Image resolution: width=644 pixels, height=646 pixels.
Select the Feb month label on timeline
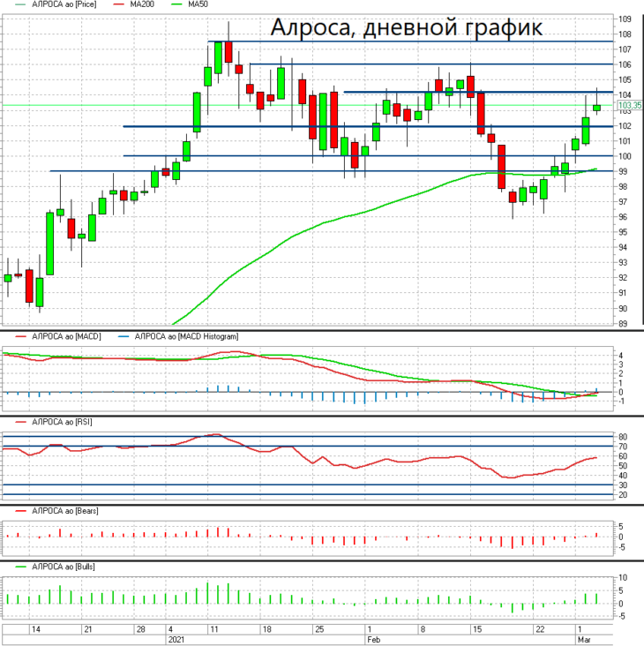(x=373, y=640)
